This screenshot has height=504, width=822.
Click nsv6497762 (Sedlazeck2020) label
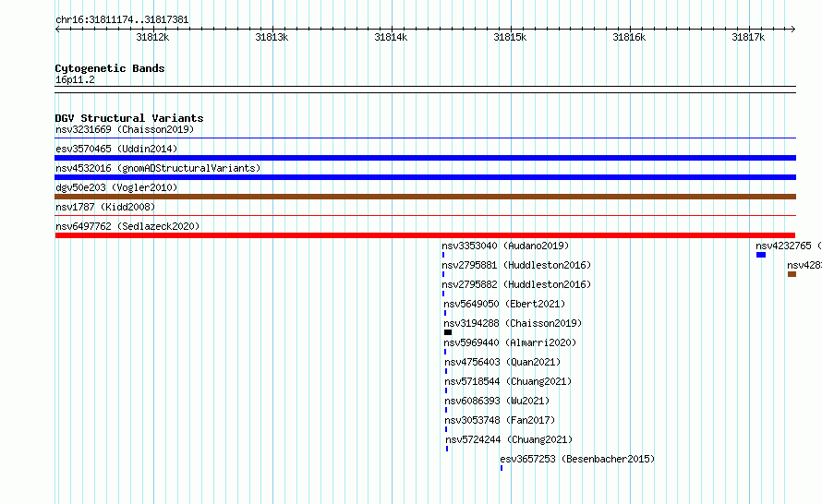[127, 226]
